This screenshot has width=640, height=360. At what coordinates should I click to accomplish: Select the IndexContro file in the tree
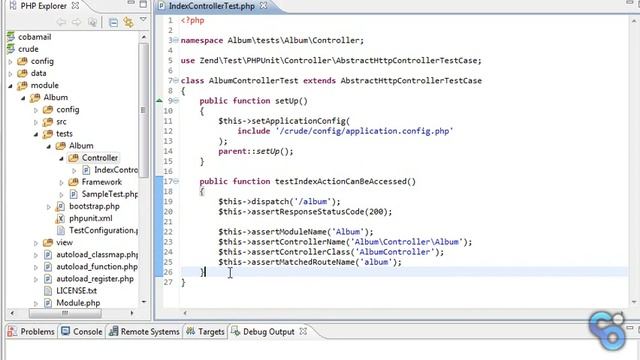point(116,170)
